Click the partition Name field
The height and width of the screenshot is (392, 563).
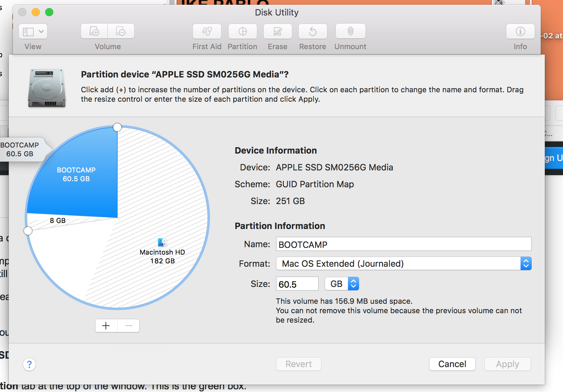click(x=404, y=244)
